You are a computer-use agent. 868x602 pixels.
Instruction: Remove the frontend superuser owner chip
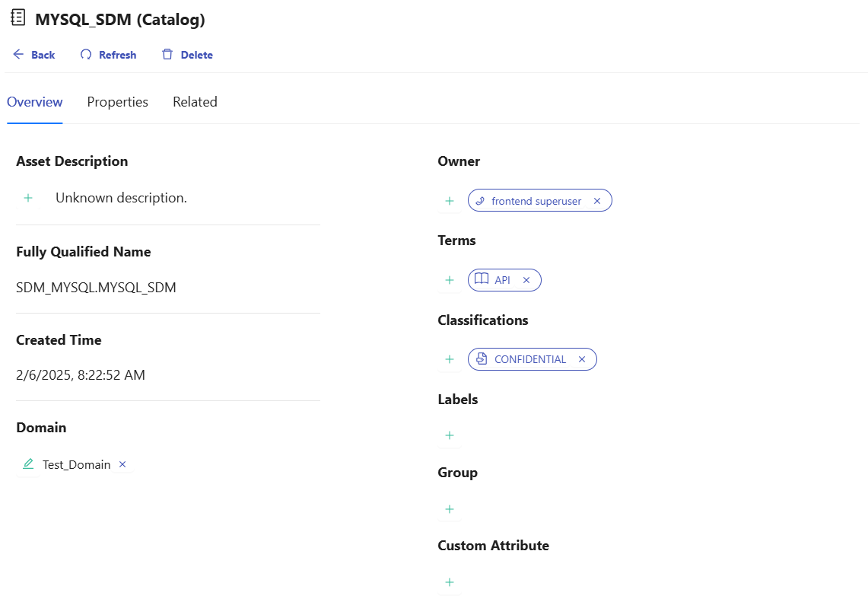click(597, 201)
